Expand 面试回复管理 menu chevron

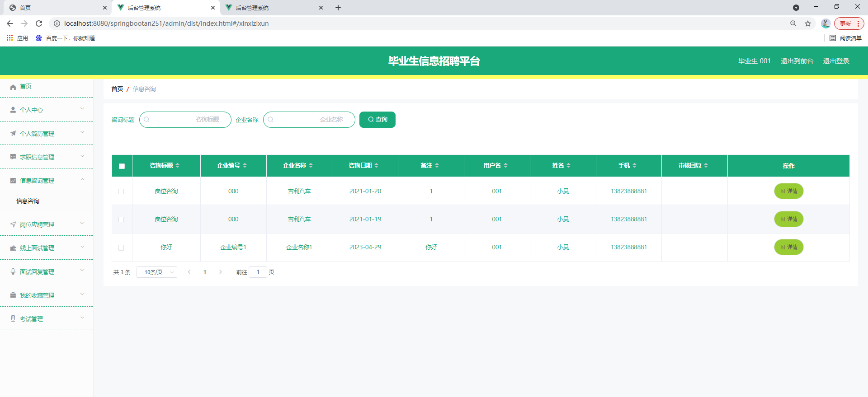coord(82,271)
